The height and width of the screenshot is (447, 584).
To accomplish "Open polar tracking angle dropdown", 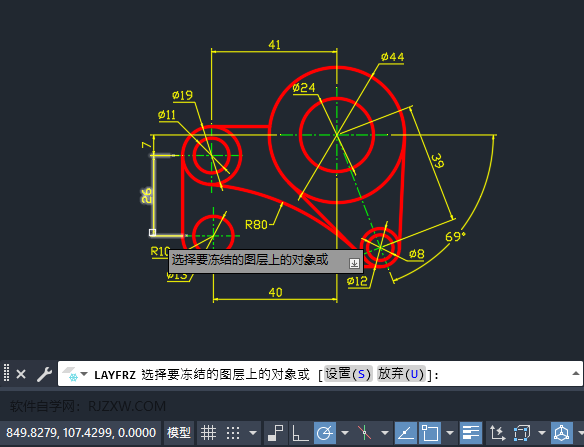I will tap(345, 433).
